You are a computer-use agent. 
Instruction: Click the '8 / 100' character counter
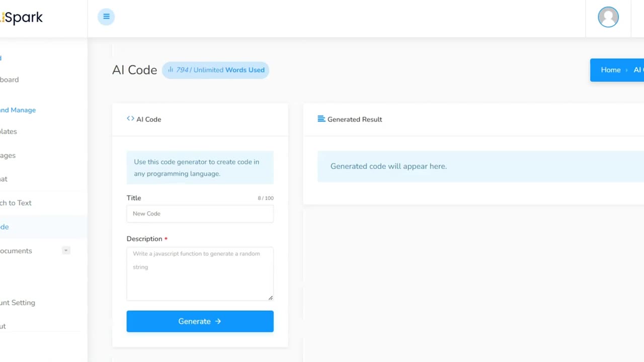(x=266, y=198)
